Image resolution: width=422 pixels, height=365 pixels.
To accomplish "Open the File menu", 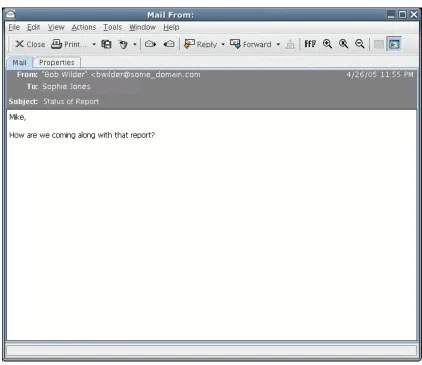I will point(14,27).
